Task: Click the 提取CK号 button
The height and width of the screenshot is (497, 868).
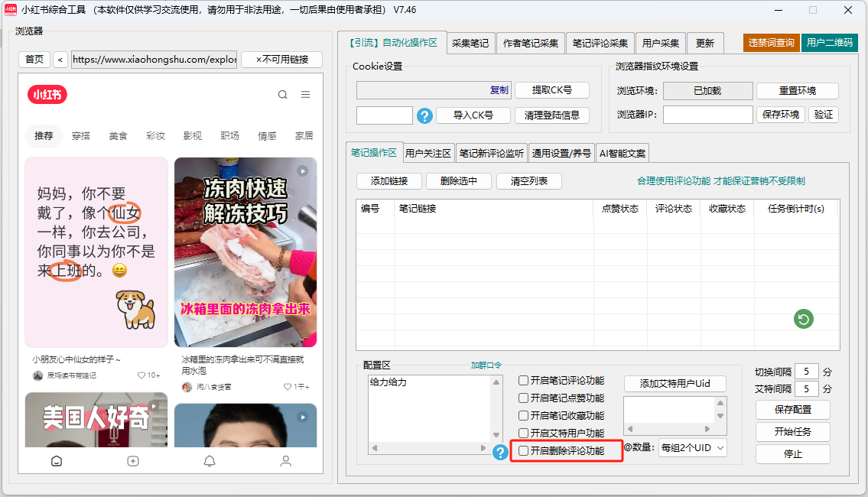Action: coord(552,90)
